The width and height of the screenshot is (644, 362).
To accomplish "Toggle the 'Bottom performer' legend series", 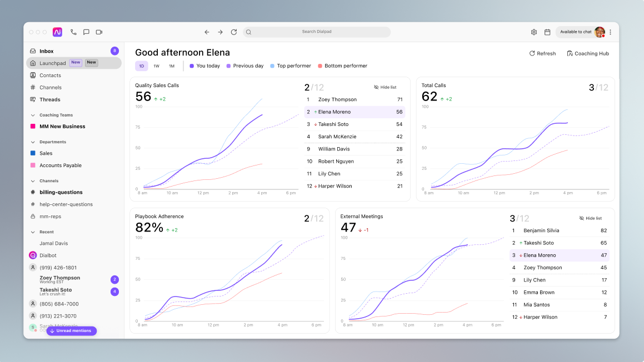I will [x=342, y=66].
